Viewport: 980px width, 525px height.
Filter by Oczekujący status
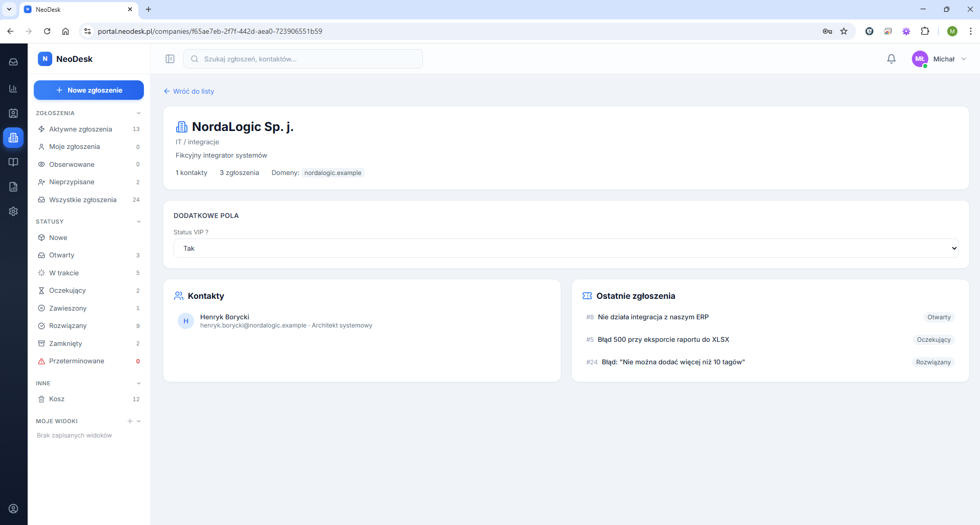coord(89,291)
